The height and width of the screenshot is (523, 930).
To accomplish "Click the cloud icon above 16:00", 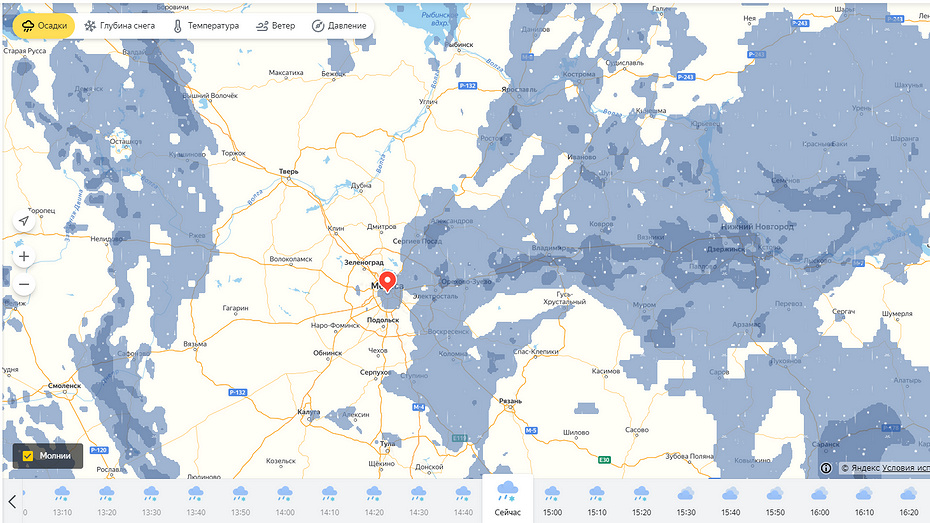I will tap(819, 493).
